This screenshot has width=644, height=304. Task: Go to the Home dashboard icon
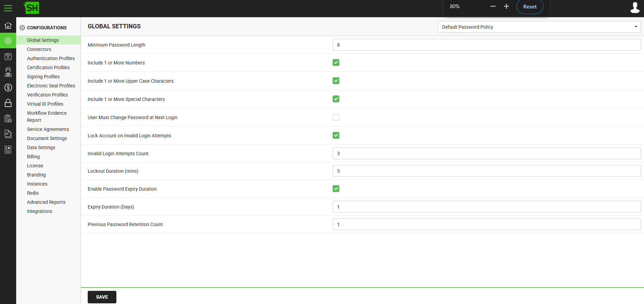coord(8,25)
